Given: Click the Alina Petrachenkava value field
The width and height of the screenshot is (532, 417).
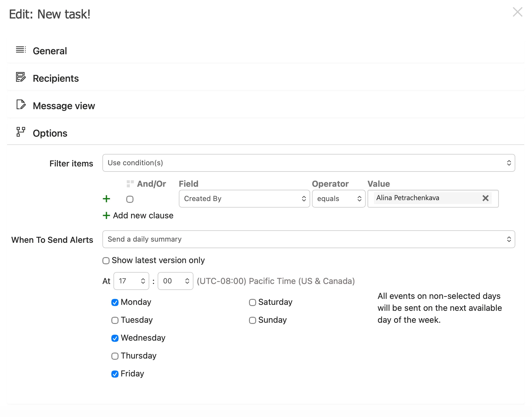Looking at the screenshot, I should tap(433, 199).
